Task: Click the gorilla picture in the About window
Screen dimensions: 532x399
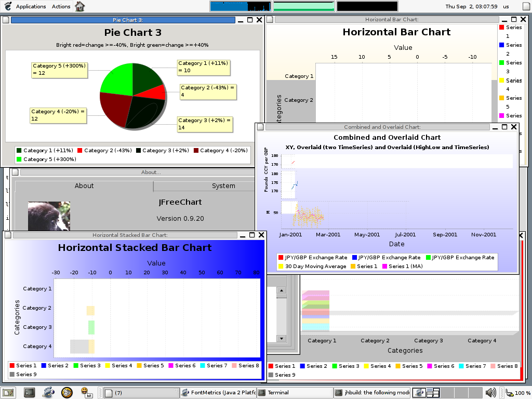Action: coord(49,216)
